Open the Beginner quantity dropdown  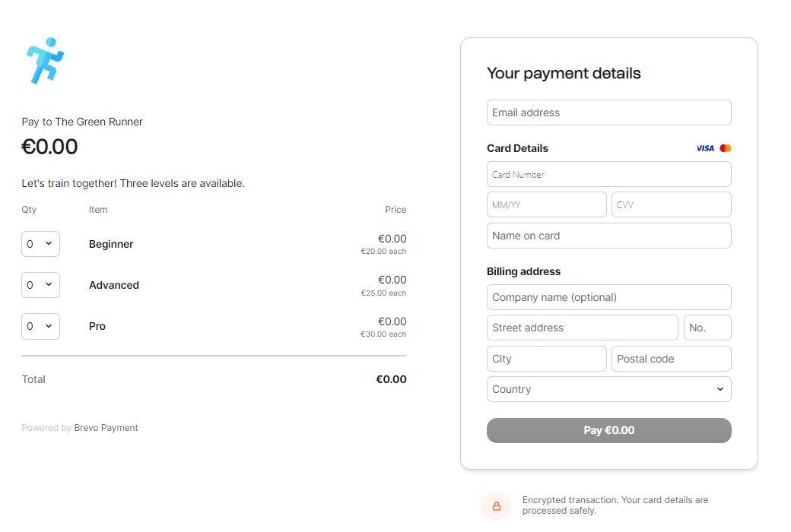(x=40, y=244)
